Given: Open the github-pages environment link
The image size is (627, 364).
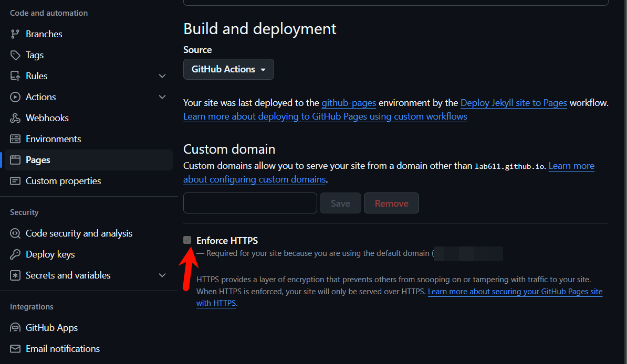Looking at the screenshot, I should tap(349, 103).
